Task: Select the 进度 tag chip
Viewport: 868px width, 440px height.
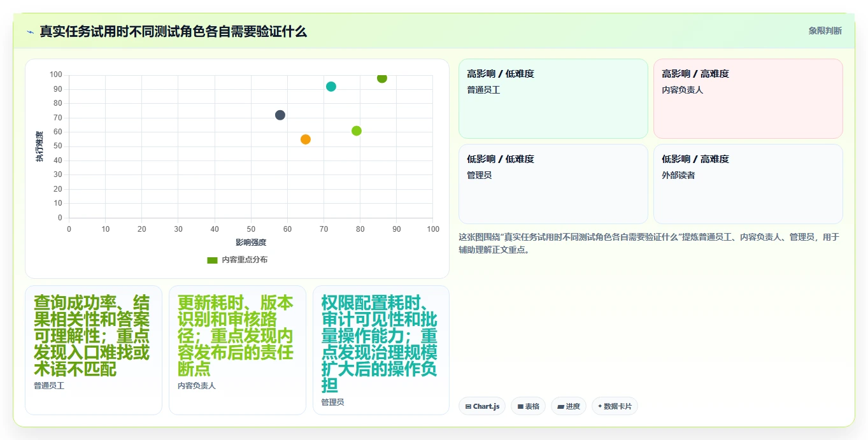Action: point(569,406)
